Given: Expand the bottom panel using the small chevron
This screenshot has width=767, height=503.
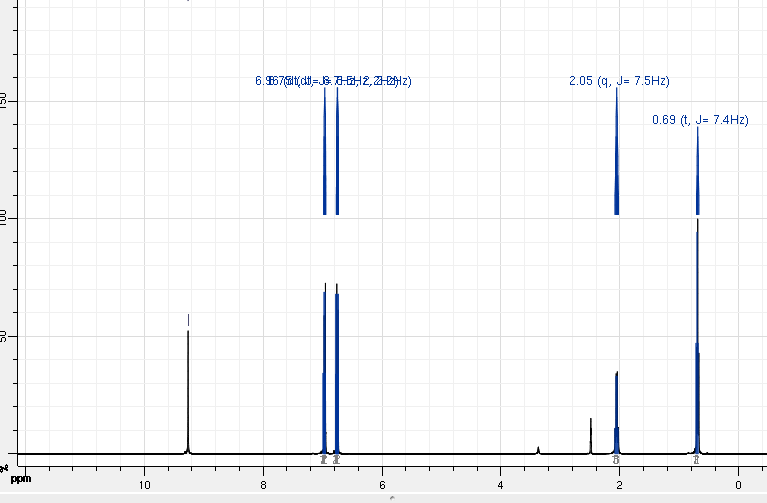Looking at the screenshot, I should [x=392, y=498].
